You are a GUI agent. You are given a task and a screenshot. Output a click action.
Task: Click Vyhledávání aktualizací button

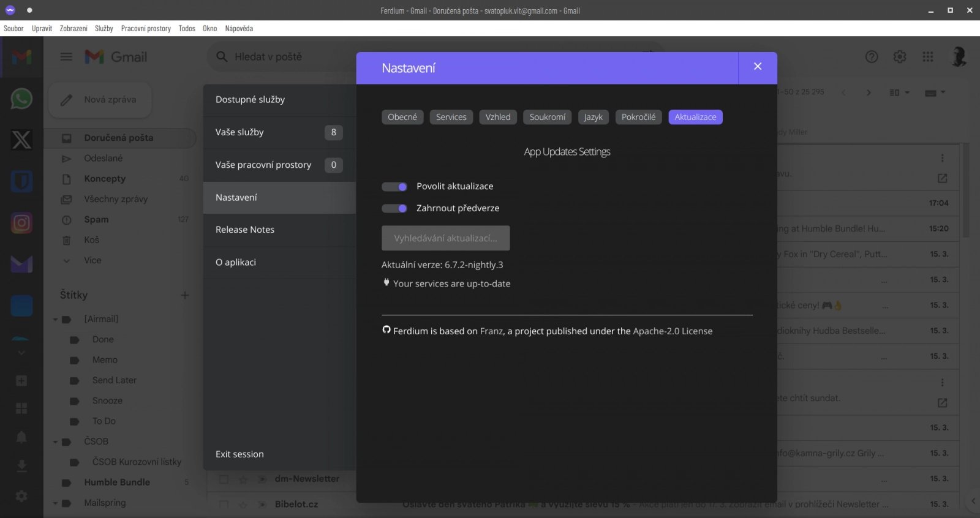click(445, 238)
